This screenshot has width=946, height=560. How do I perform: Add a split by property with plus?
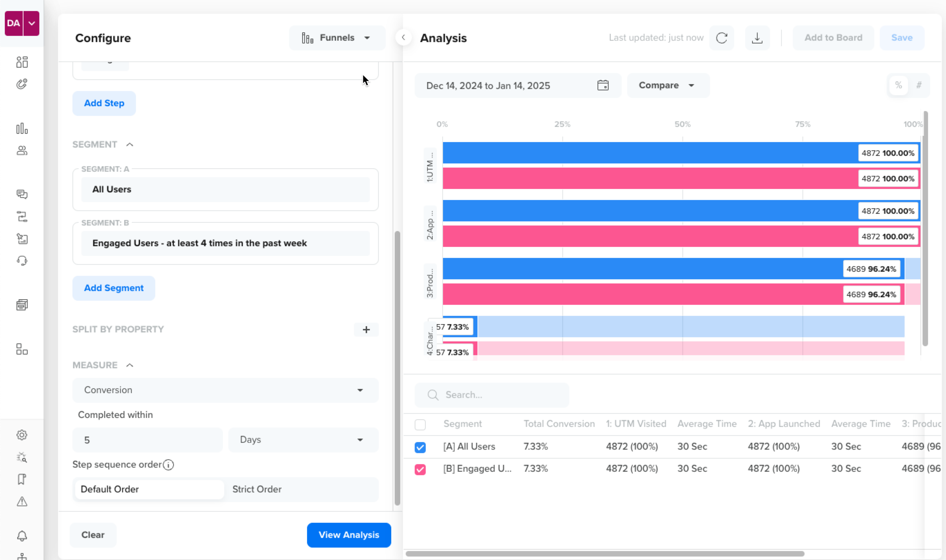tap(366, 329)
